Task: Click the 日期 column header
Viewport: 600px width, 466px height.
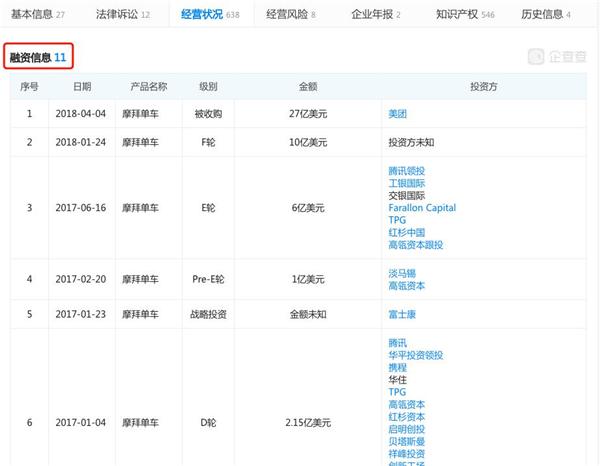Action: click(82, 86)
